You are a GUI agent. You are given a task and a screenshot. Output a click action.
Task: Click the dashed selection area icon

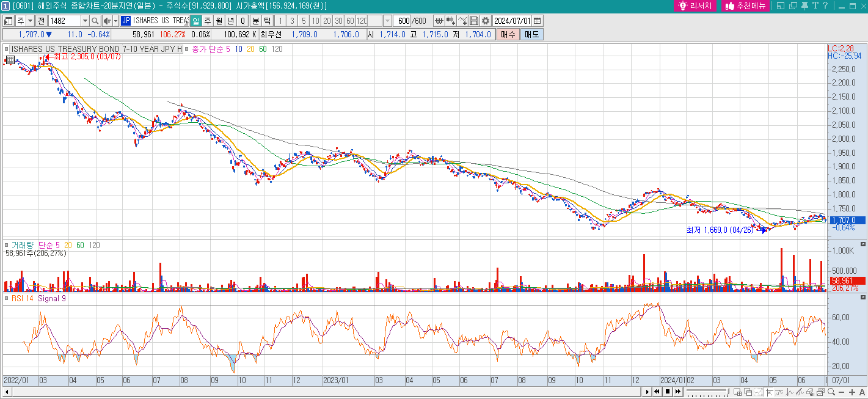[758, 392]
